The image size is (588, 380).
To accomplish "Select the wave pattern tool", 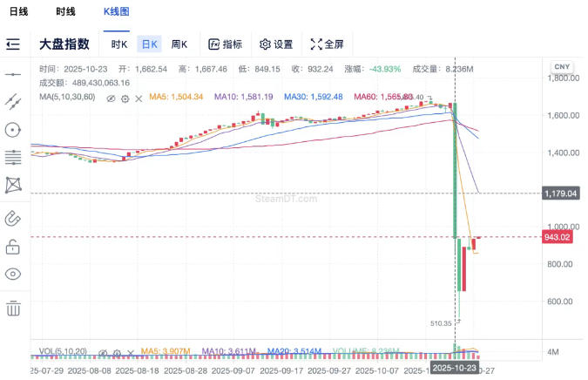I will [13, 186].
